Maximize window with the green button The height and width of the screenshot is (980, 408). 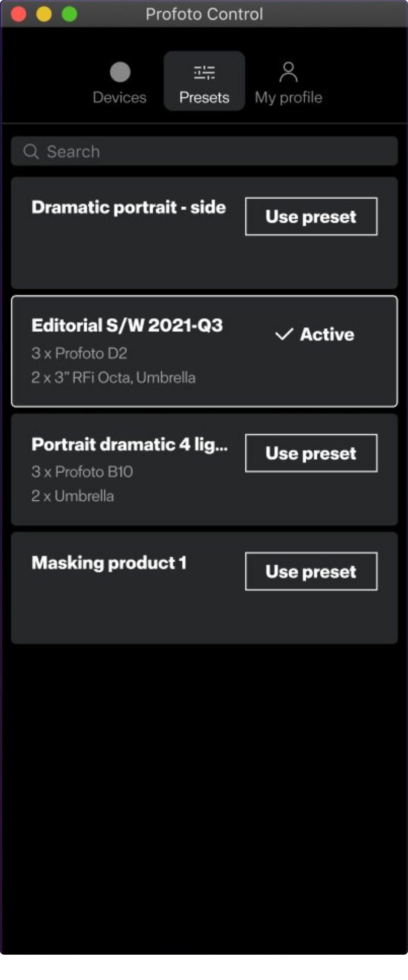click(x=69, y=14)
